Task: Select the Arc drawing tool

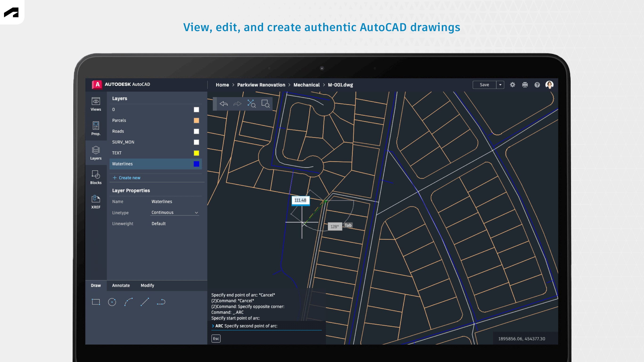Action: click(129, 302)
